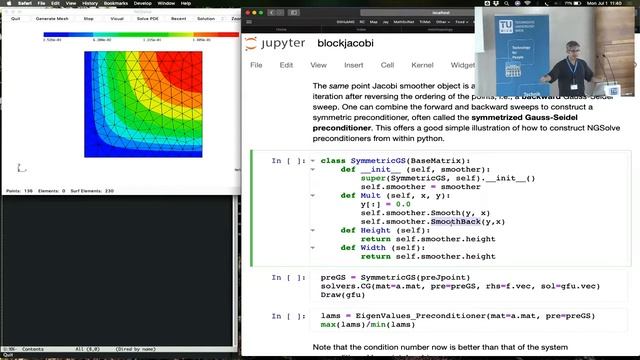
Task: Click the Solution button in Netgen
Action: [x=206, y=19]
